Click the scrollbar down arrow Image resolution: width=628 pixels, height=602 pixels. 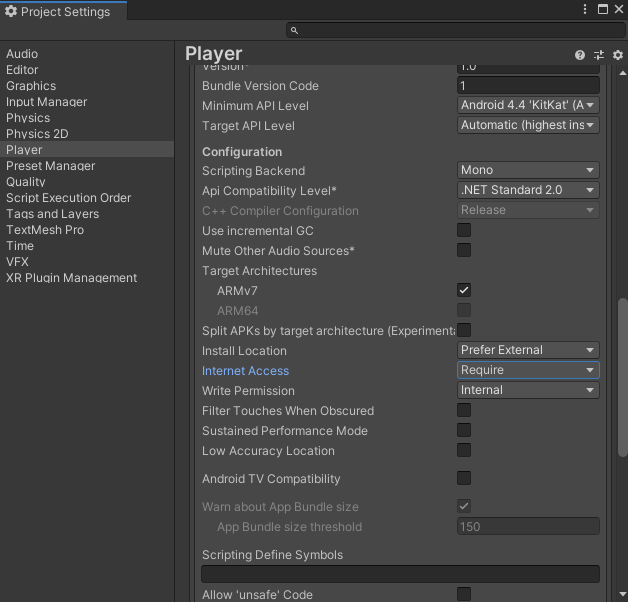click(622, 594)
